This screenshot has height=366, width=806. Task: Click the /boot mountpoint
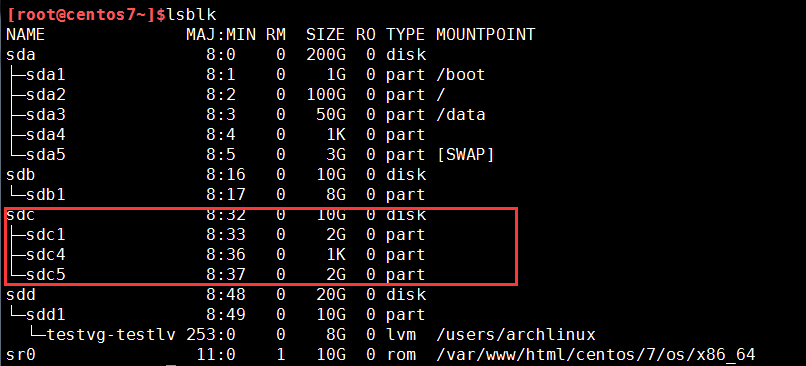pyautogui.click(x=461, y=75)
